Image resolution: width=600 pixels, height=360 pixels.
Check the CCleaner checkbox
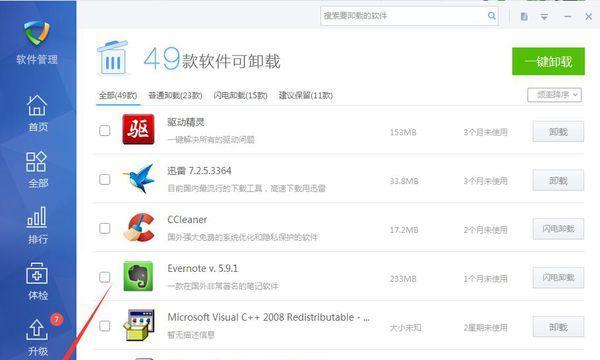tap(105, 228)
